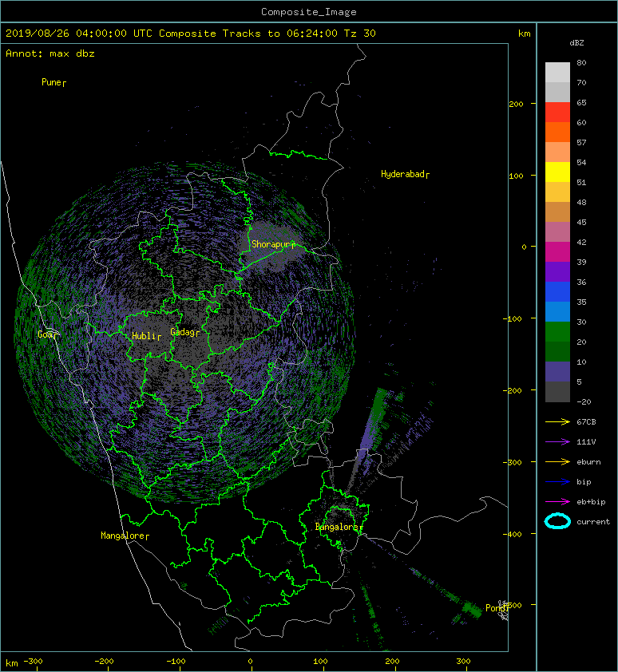The width and height of the screenshot is (618, 672).
Task: Select the blue bip arrow symbol
Action: (x=557, y=482)
